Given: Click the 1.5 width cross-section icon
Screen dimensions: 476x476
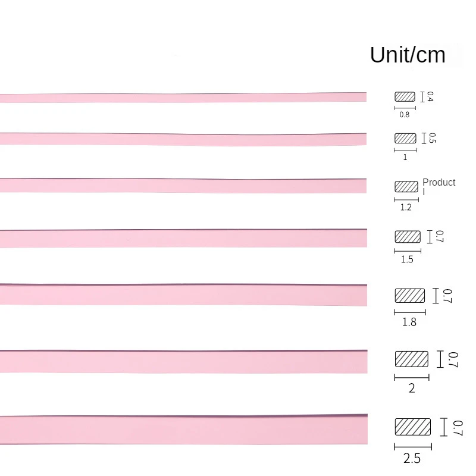Looking at the screenshot, I should point(408,237).
